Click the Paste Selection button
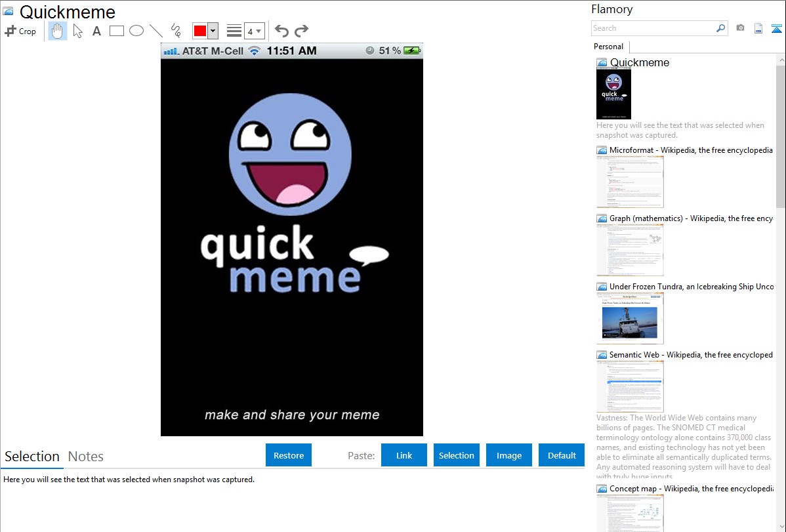 click(457, 455)
